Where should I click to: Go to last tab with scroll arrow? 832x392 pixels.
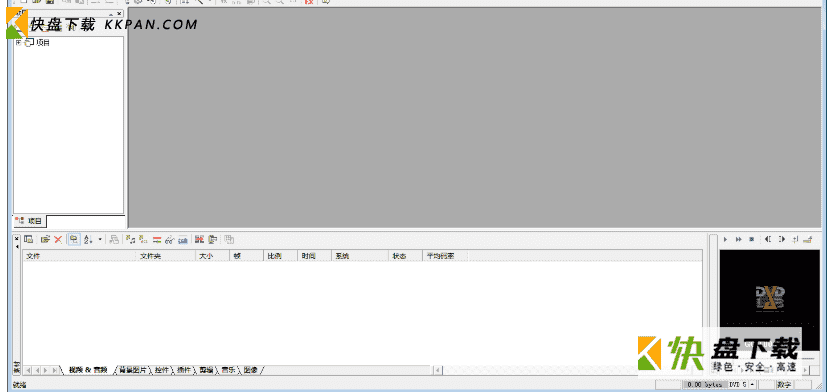54,370
